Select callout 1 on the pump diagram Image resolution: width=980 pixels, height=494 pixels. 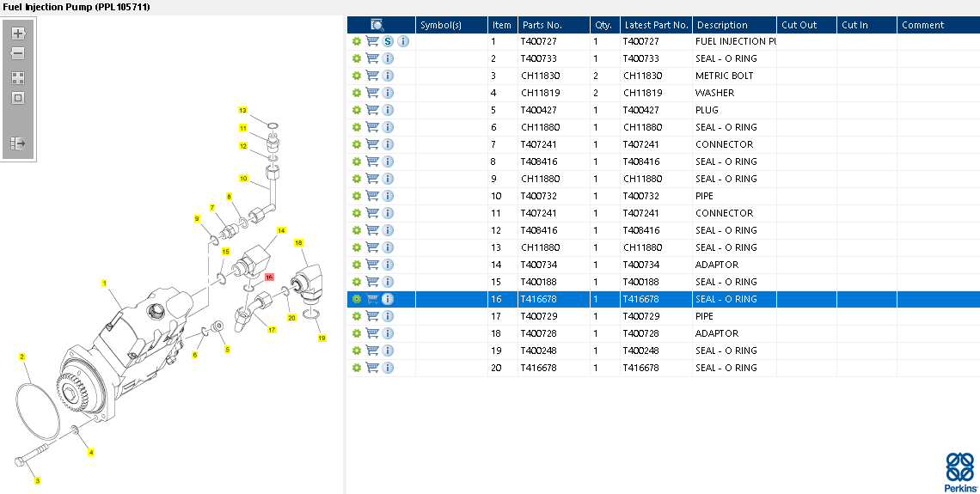pos(104,283)
